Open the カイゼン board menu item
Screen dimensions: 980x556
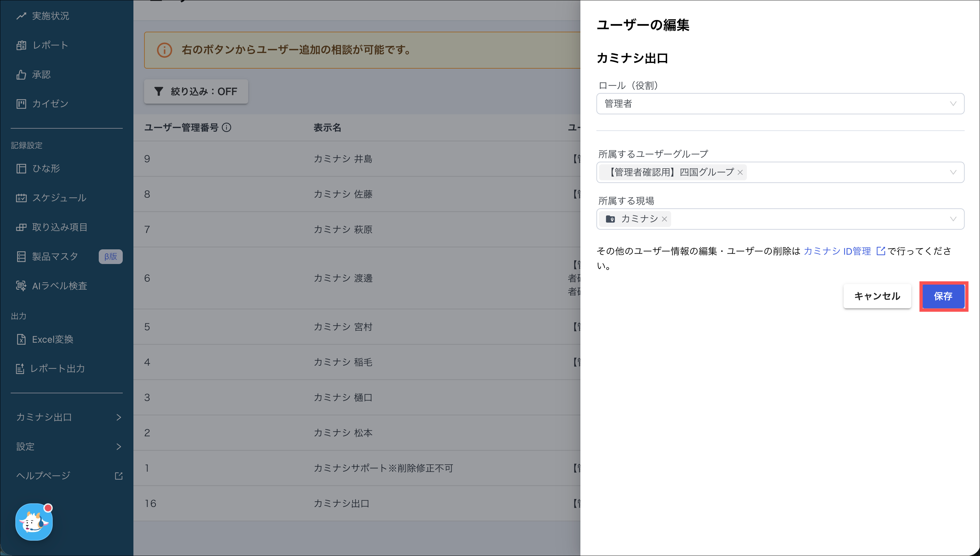pyautogui.click(x=50, y=104)
